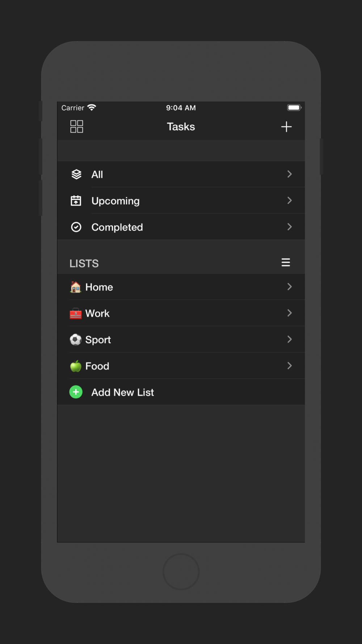Tap the Food green apple emoji

[76, 366]
